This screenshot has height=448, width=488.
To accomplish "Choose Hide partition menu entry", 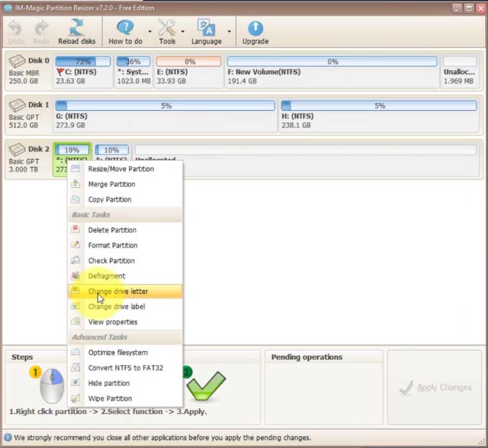I will point(125,383).
